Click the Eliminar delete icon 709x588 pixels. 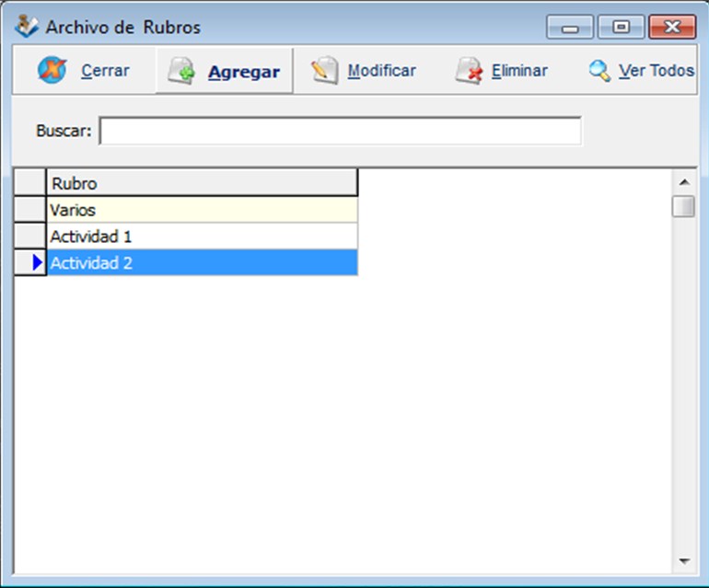click(x=469, y=71)
